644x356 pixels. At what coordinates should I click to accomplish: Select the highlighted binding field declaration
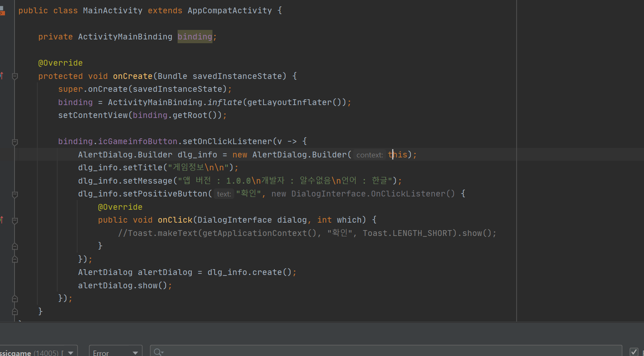195,37
